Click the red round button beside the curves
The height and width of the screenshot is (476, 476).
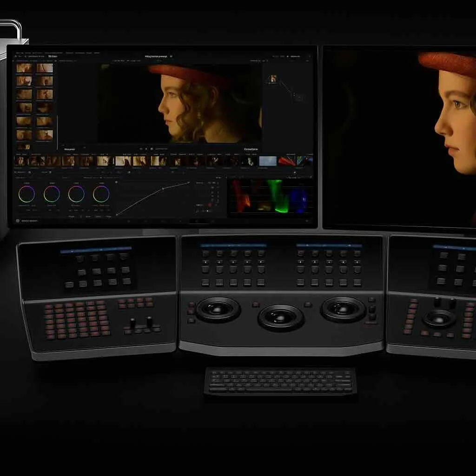click(x=210, y=205)
